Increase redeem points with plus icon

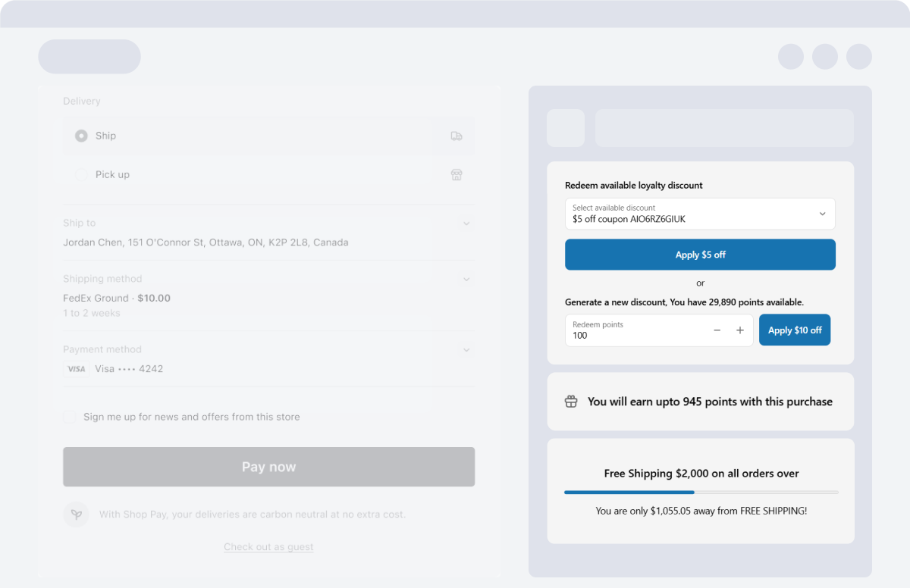pyautogui.click(x=740, y=330)
